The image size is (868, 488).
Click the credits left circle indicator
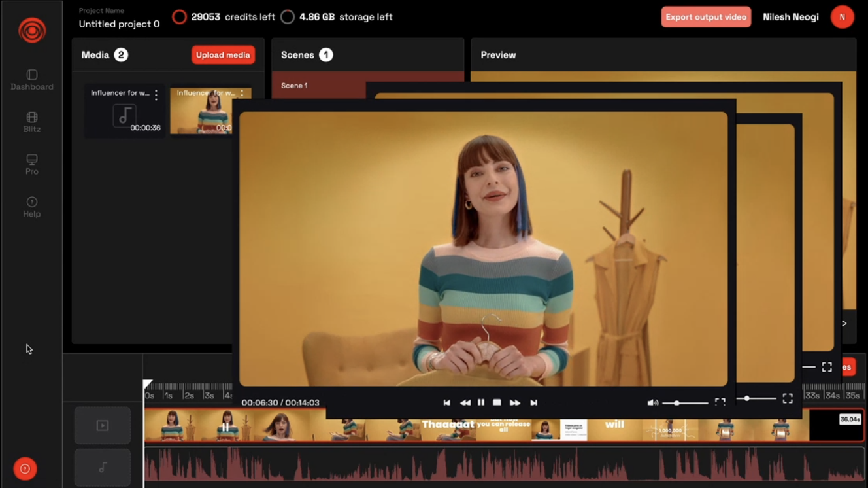[179, 17]
